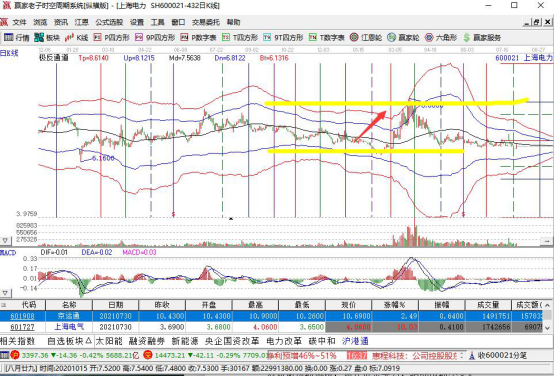
Task: Select the 9T四方形 tool
Action: (x=283, y=37)
